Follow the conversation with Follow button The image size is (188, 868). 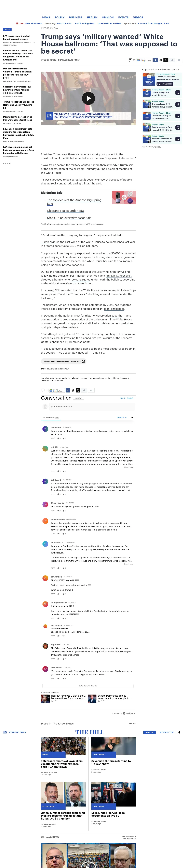pos(78,398)
